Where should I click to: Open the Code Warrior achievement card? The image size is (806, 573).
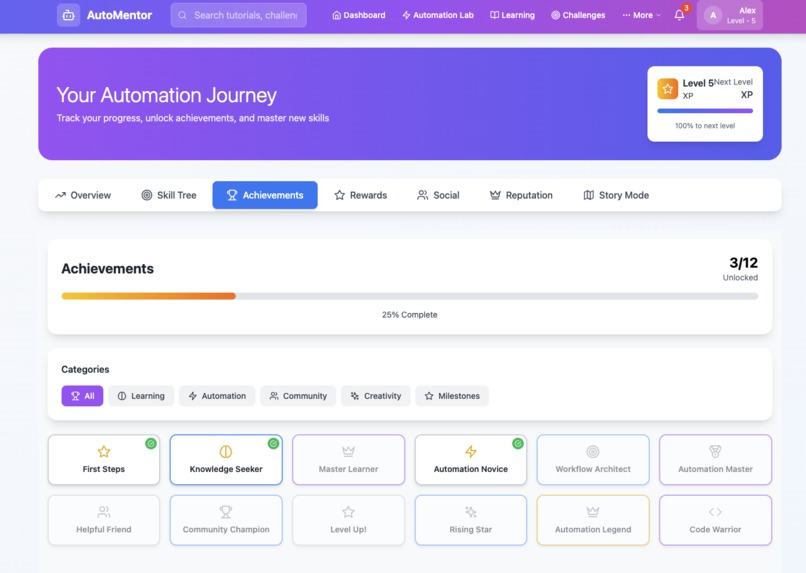(x=716, y=520)
